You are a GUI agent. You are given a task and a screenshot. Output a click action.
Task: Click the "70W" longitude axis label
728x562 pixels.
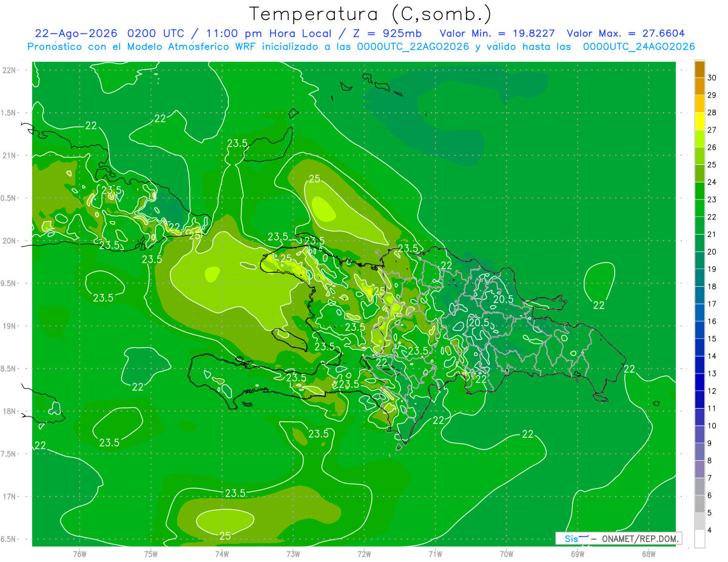coord(507,554)
